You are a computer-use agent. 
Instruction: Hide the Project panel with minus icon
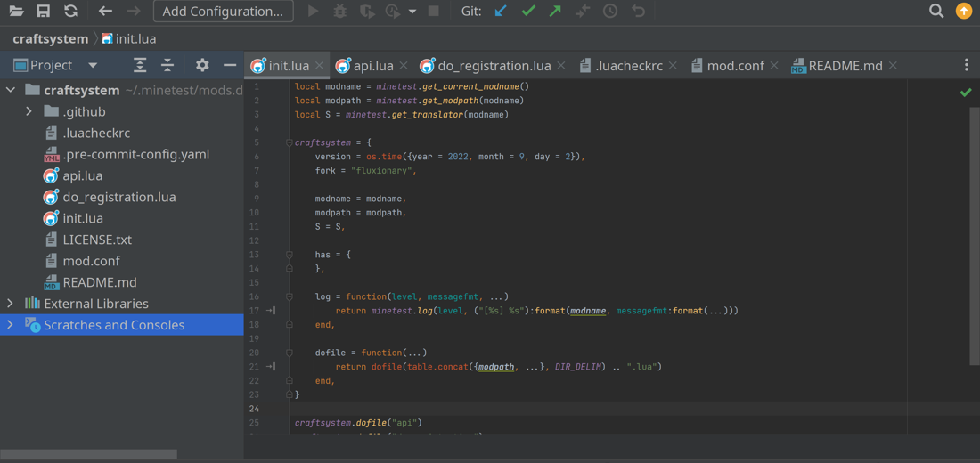(230, 65)
